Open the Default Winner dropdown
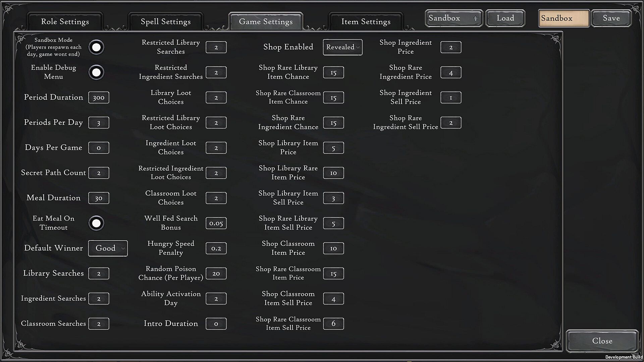 108,248
